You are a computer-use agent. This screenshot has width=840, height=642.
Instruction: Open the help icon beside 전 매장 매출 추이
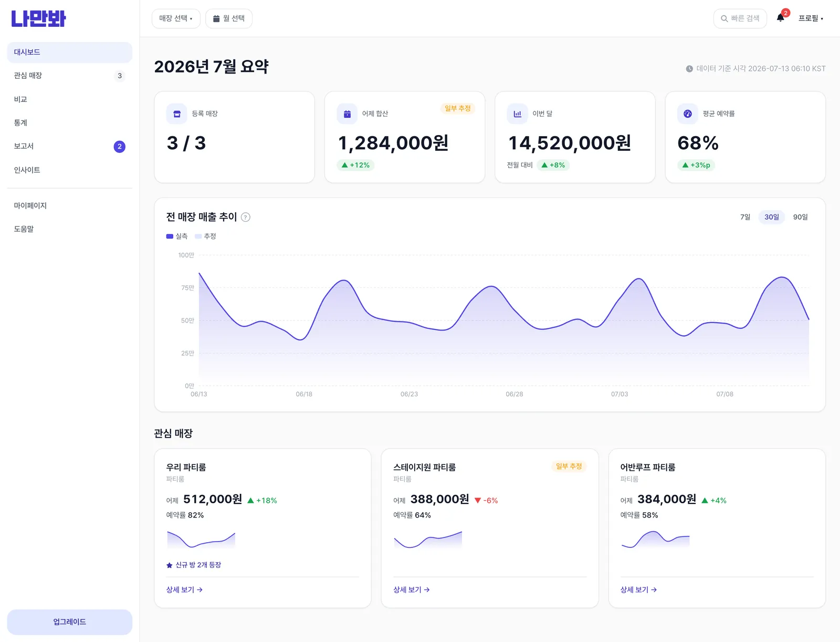[x=245, y=217]
